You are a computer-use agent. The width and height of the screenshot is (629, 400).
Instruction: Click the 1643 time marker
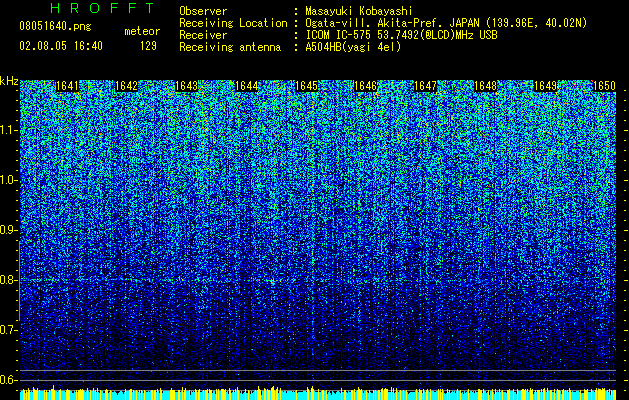click(187, 86)
